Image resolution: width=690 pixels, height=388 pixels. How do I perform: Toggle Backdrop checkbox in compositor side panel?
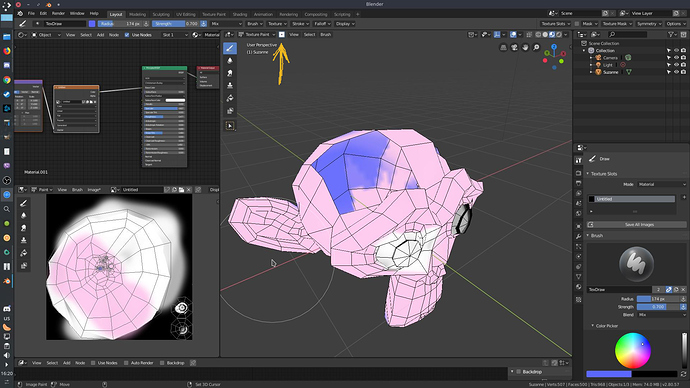point(519,372)
